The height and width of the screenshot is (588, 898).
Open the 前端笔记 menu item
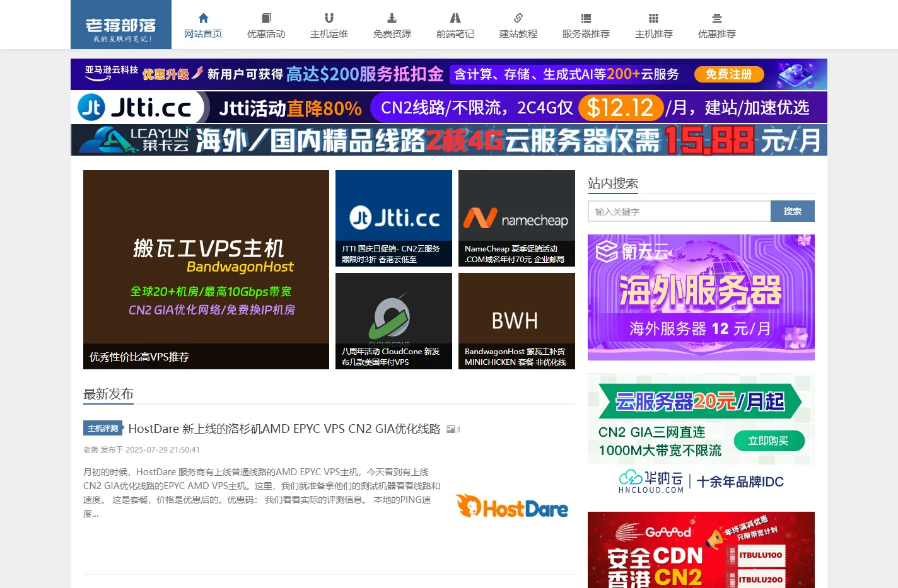pos(455,33)
